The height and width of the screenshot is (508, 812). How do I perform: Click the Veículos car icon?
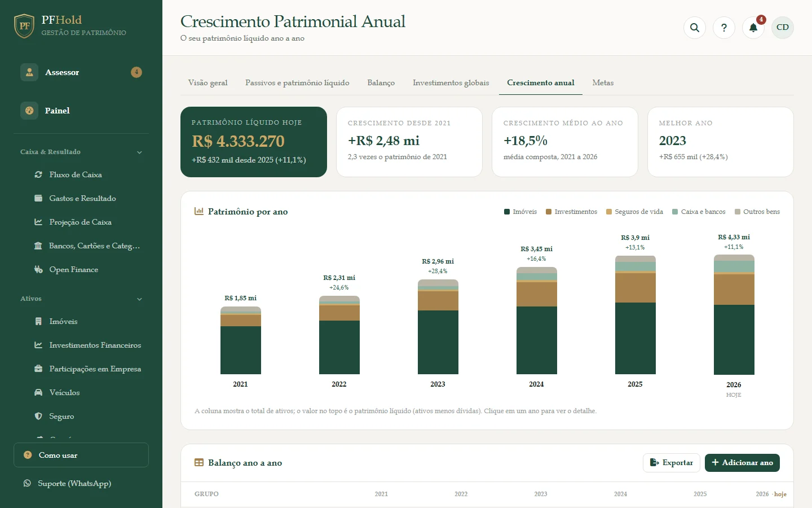(38, 392)
